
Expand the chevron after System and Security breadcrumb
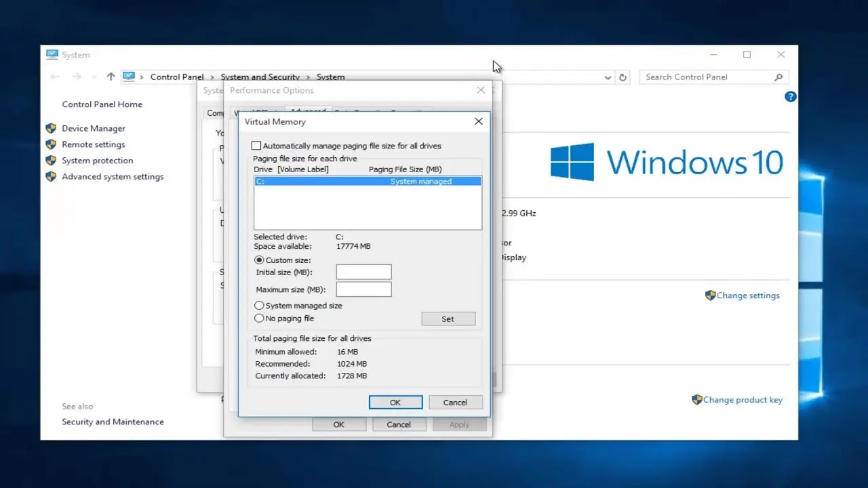click(x=308, y=77)
